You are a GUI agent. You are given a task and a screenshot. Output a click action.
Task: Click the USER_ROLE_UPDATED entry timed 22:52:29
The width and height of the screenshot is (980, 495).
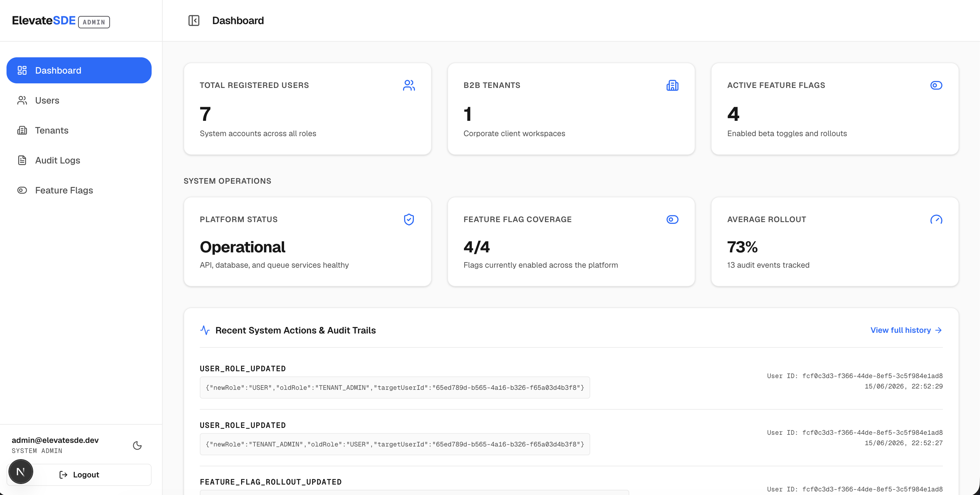(x=243, y=369)
